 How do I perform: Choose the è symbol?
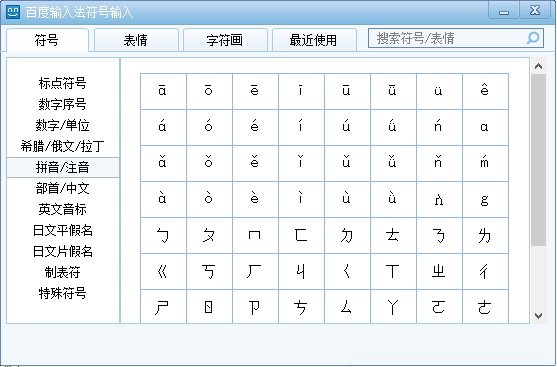(x=255, y=199)
